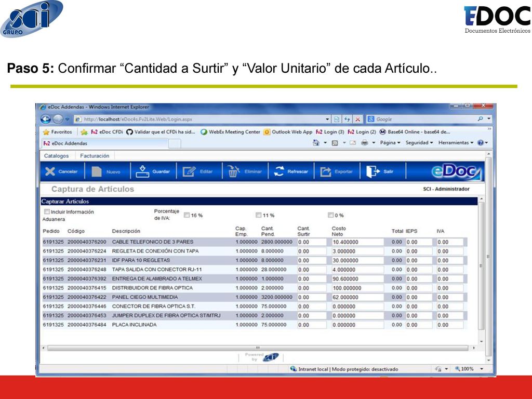The image size is (532, 399).
Task: Select the 11 % IVA checkbox
Action: pos(259,215)
